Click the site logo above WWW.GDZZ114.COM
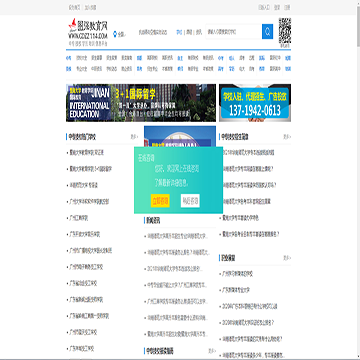The image size is (360, 360). pyautogui.click(x=88, y=25)
